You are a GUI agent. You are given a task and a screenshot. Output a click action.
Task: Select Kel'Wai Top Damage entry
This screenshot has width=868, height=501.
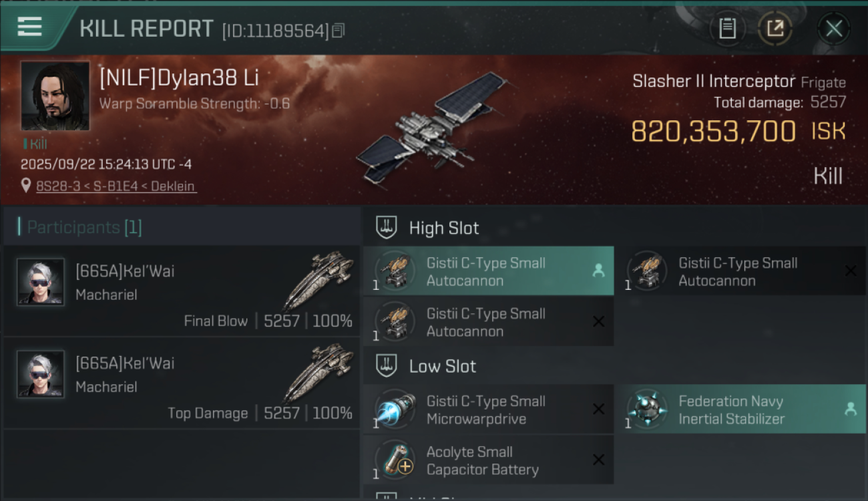click(182, 383)
